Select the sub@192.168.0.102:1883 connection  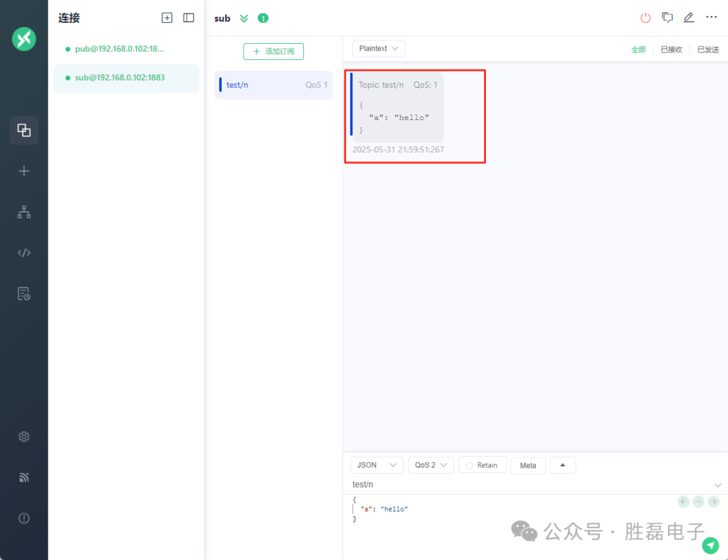126,77
